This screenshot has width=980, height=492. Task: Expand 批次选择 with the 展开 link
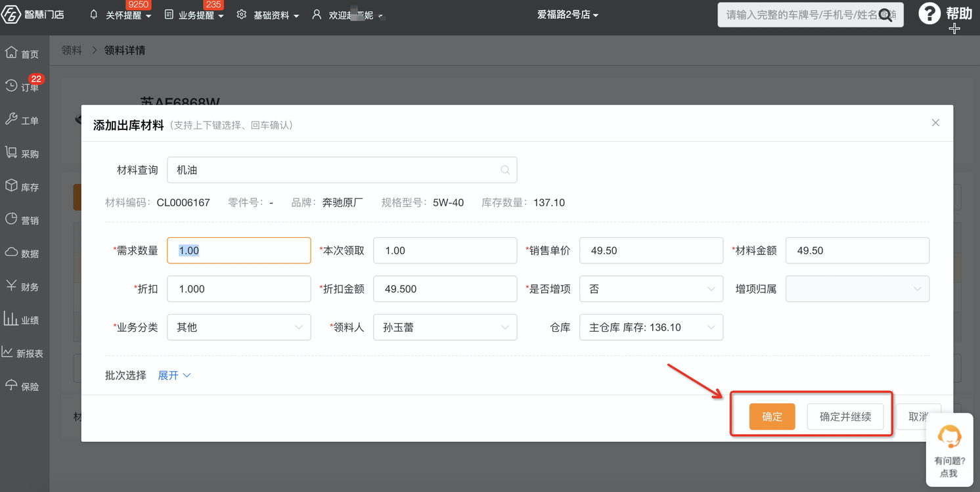[175, 376]
